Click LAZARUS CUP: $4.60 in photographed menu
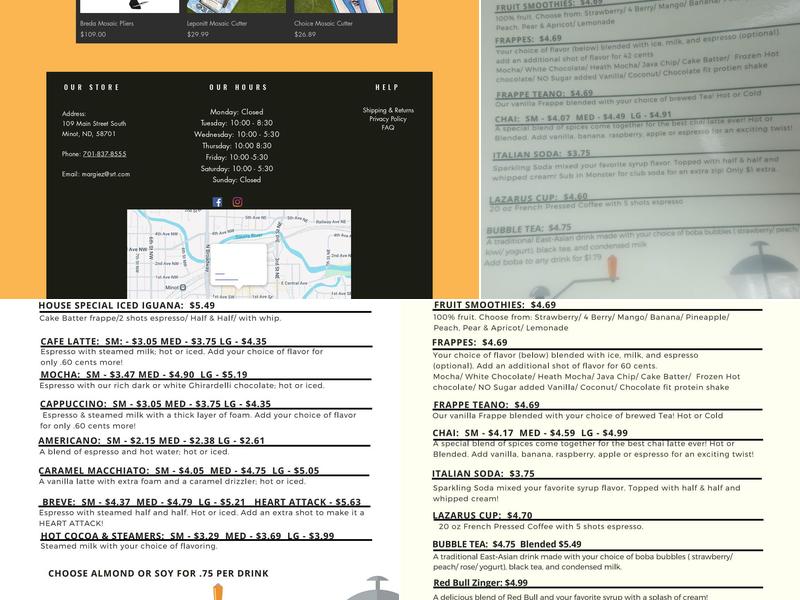This screenshot has height=600, width=800. (x=538, y=198)
